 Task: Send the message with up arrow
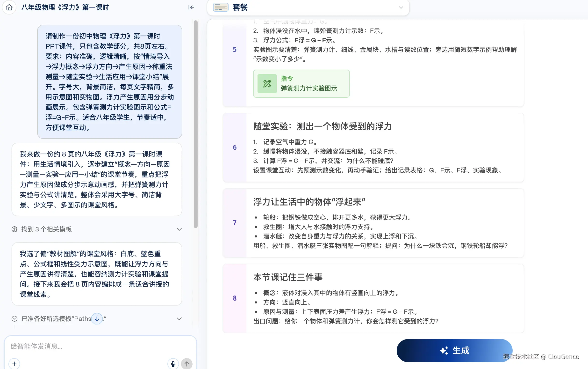click(187, 364)
